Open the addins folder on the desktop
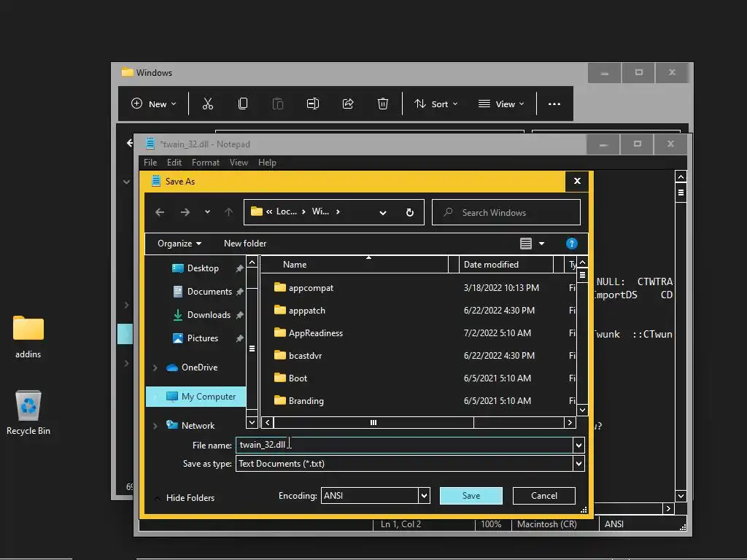The width and height of the screenshot is (747, 560). 28,336
